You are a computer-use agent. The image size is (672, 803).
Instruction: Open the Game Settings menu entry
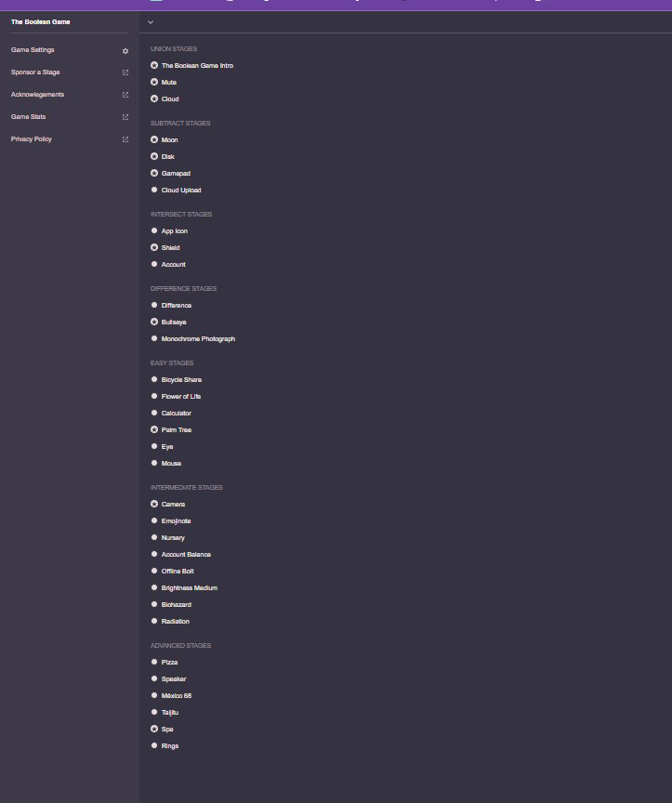coord(33,50)
